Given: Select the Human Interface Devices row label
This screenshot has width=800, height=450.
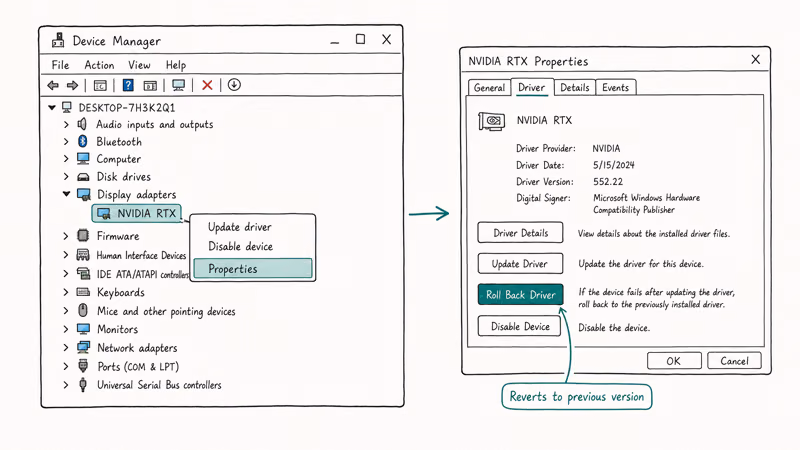Looking at the screenshot, I should point(141,255).
